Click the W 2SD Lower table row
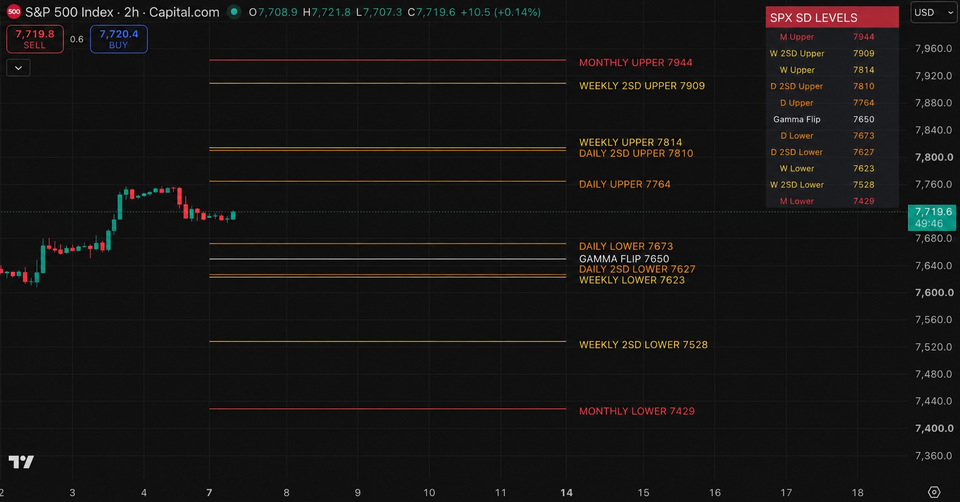This screenshot has height=502, width=960. tap(832, 184)
